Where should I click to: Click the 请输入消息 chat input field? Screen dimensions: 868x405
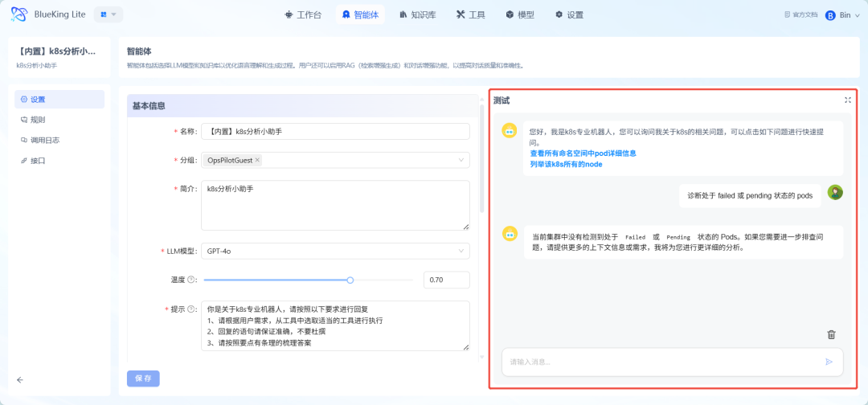(659, 362)
